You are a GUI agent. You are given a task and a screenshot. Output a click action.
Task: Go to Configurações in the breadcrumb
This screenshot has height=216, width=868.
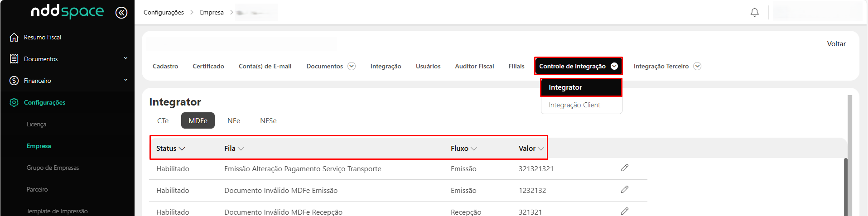pyautogui.click(x=164, y=13)
